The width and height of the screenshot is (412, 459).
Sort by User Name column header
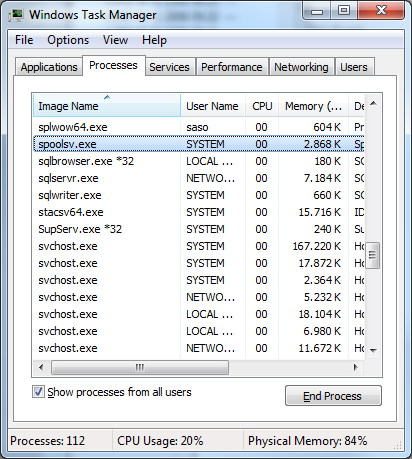point(213,106)
